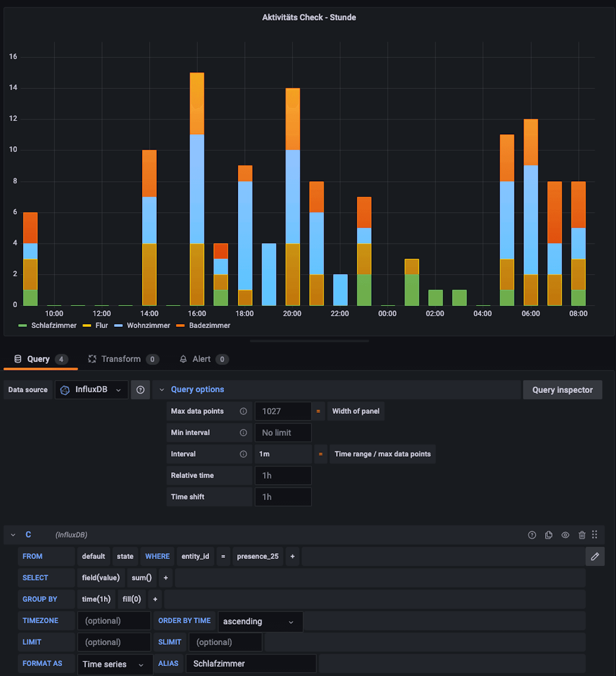
Task: Open the Alert tab
Action: tap(201, 359)
